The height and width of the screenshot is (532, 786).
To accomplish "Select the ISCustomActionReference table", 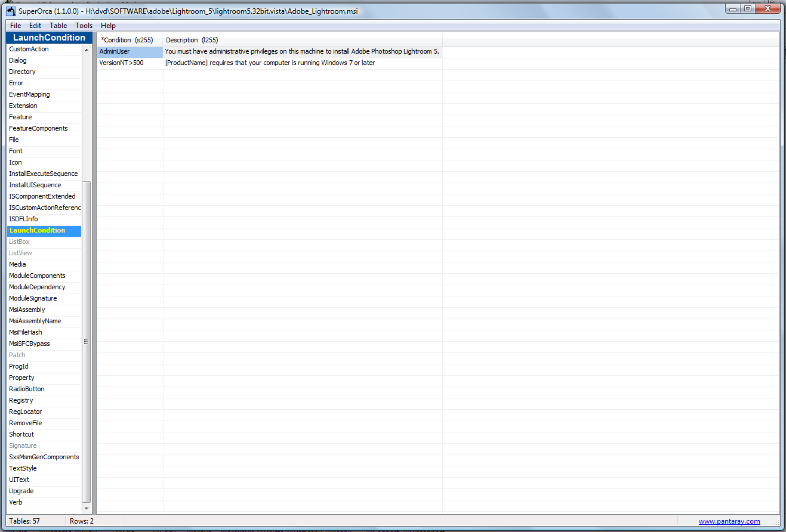I will point(44,208).
